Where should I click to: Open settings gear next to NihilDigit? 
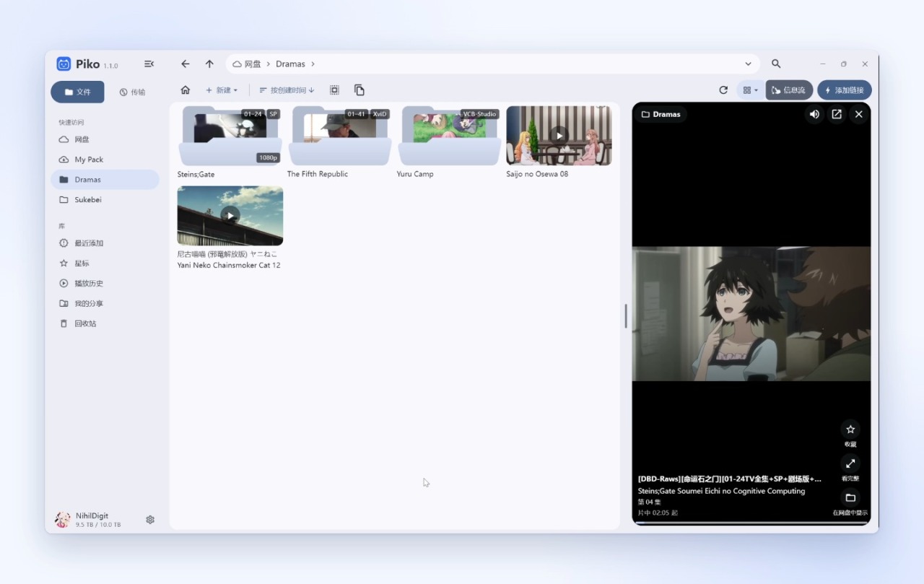150,520
